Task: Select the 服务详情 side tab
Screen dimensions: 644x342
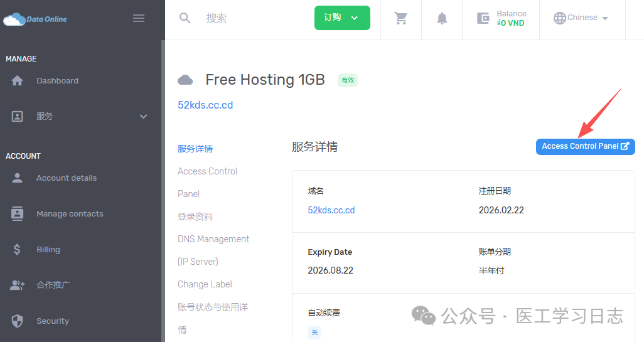Action: 195,149
